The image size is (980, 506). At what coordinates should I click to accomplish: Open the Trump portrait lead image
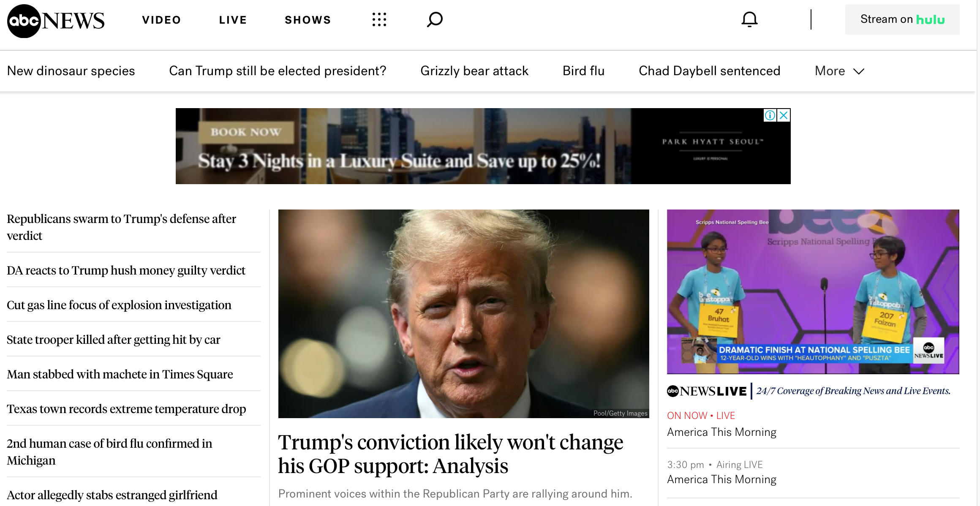463,314
